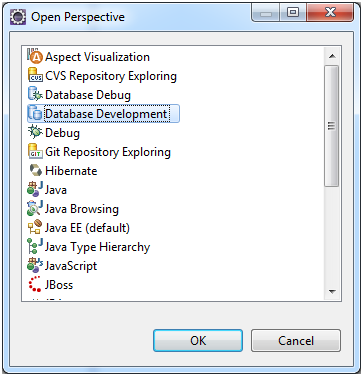This screenshot has height=376, width=363.
Task: Click the Eclipse icon in title bar
Action: point(17,17)
